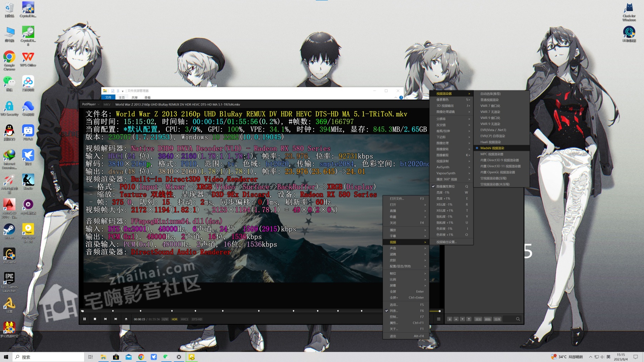Image resolution: width=644 pixels, height=362 pixels.
Task: Toggle the 列表... checked menu item
Action: (405, 311)
